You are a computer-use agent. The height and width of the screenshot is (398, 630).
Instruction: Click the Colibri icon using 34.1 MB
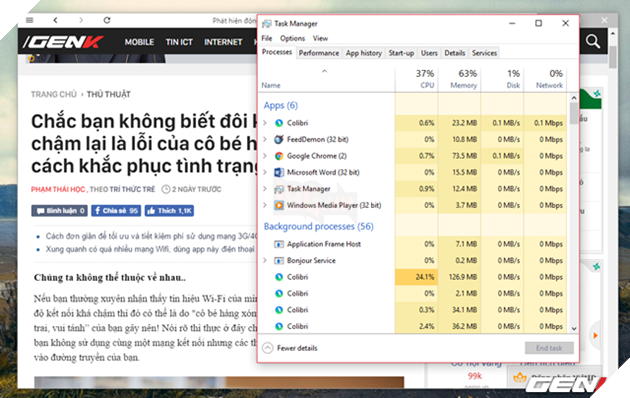[279, 310]
